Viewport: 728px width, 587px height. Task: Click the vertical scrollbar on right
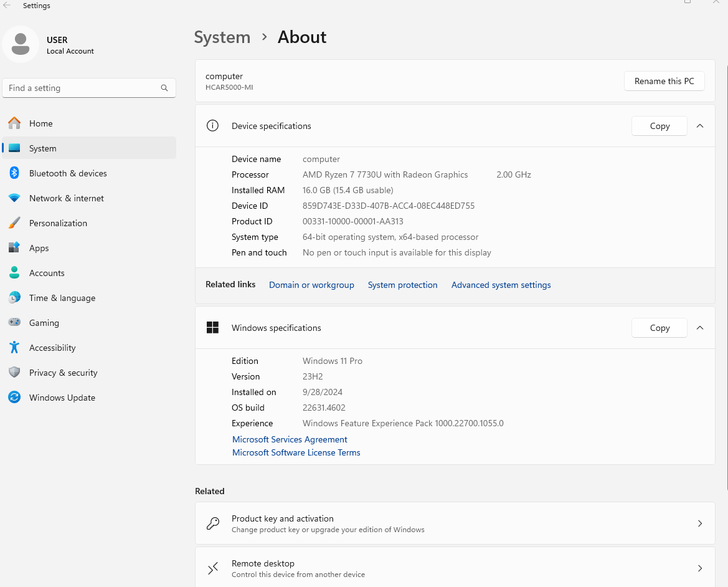click(x=727, y=278)
